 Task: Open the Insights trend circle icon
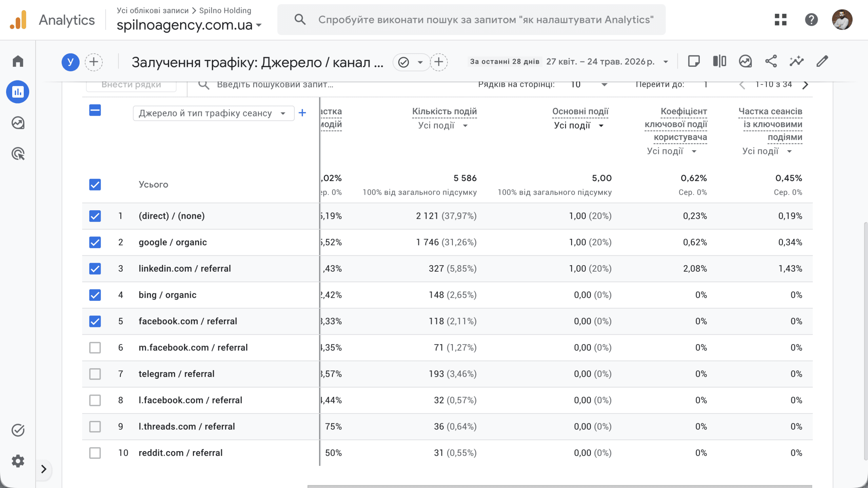tap(745, 61)
